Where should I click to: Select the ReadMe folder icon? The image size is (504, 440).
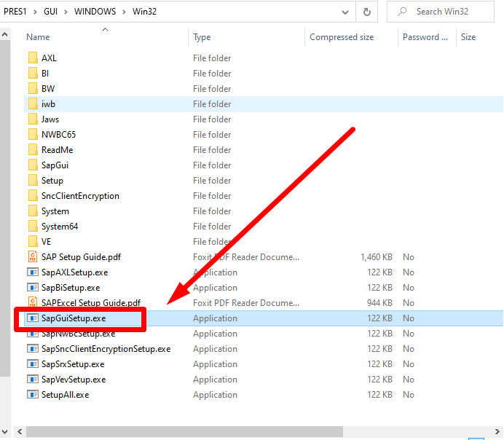click(x=33, y=150)
